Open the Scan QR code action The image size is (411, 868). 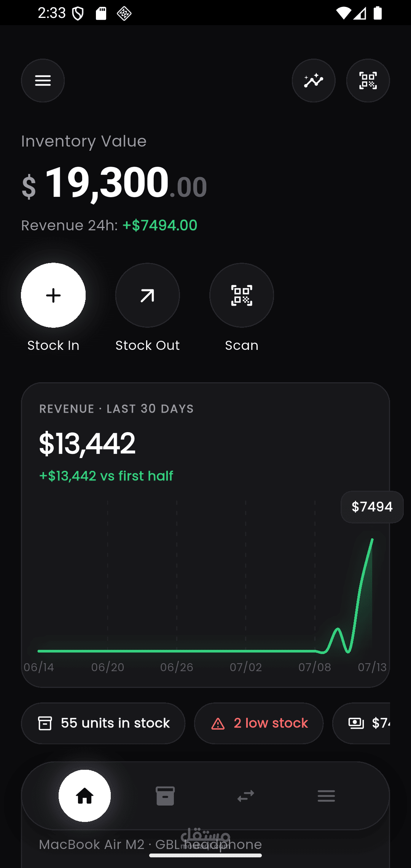[x=242, y=295]
